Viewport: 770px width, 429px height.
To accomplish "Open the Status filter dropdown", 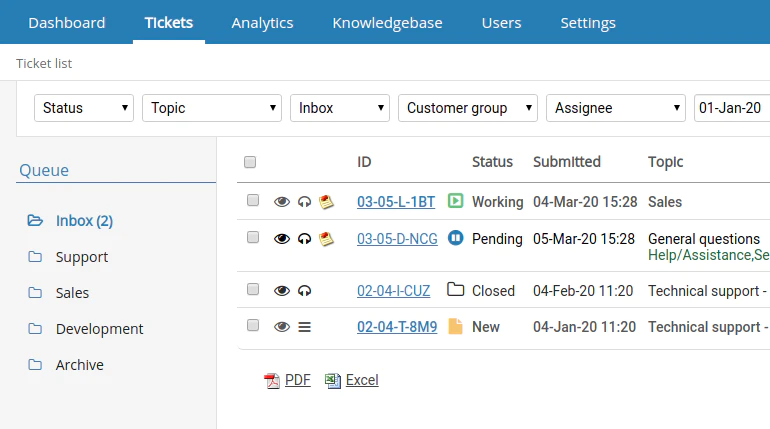I will click(84, 108).
